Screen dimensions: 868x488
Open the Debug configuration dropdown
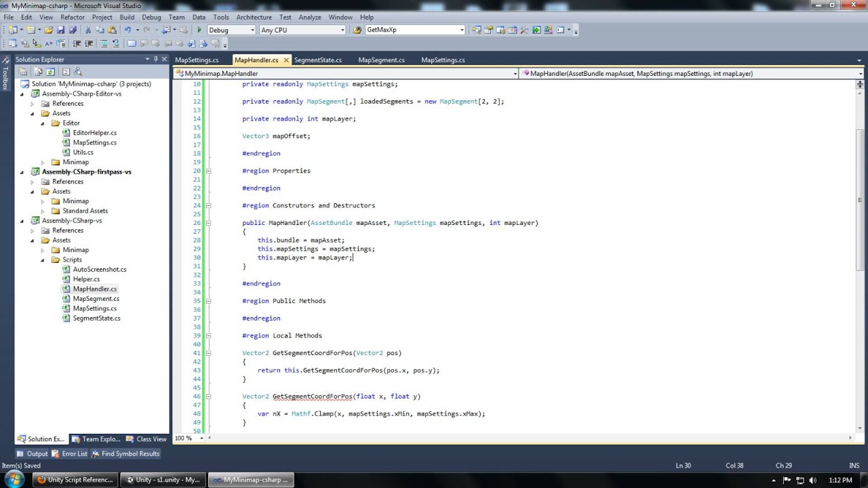(x=252, y=30)
